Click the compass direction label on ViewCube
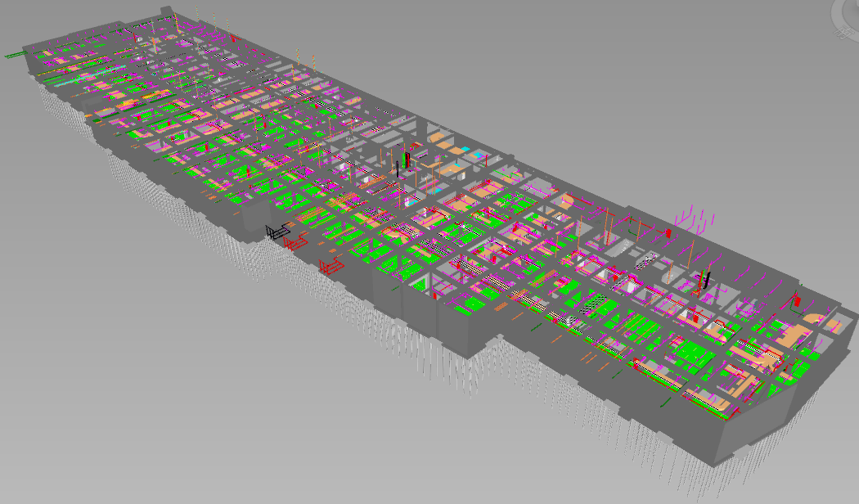859x504 pixels. pos(843,33)
